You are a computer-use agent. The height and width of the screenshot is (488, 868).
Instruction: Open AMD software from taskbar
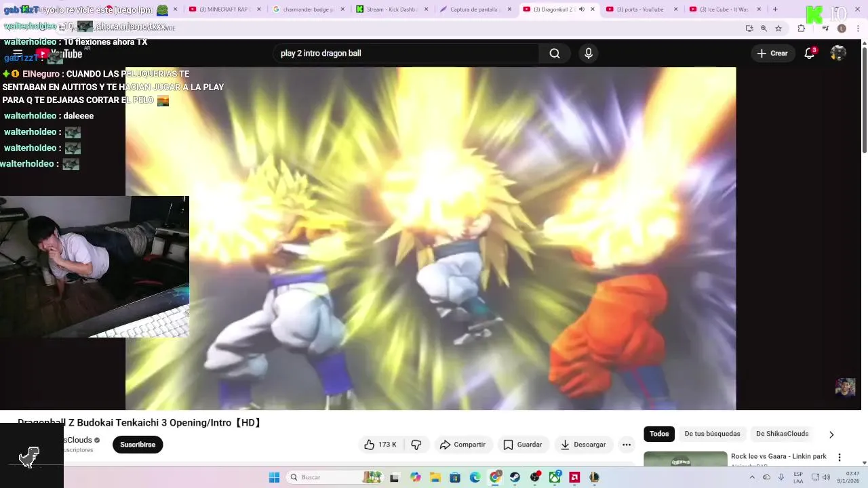coord(574,477)
